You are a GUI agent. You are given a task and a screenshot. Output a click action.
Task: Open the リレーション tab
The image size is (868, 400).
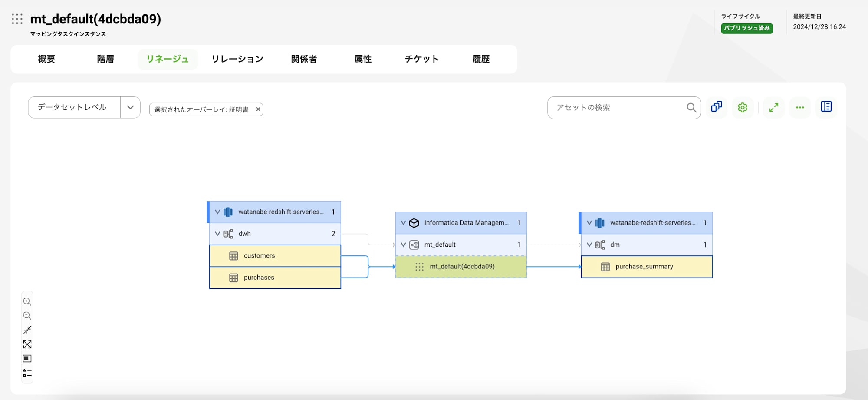pyautogui.click(x=237, y=59)
